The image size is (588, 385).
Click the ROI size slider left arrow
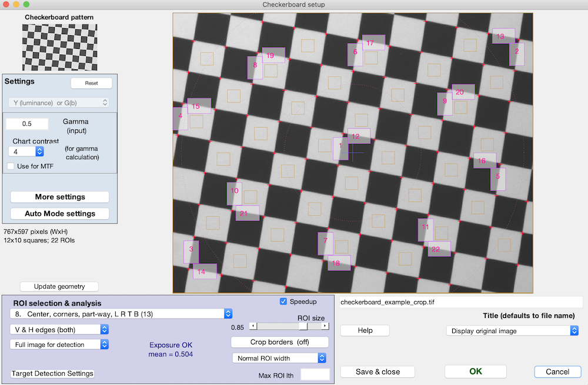[x=253, y=326]
